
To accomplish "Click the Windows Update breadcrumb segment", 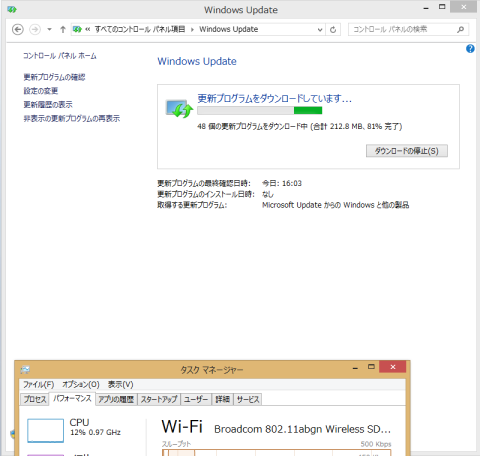I will coord(229,29).
